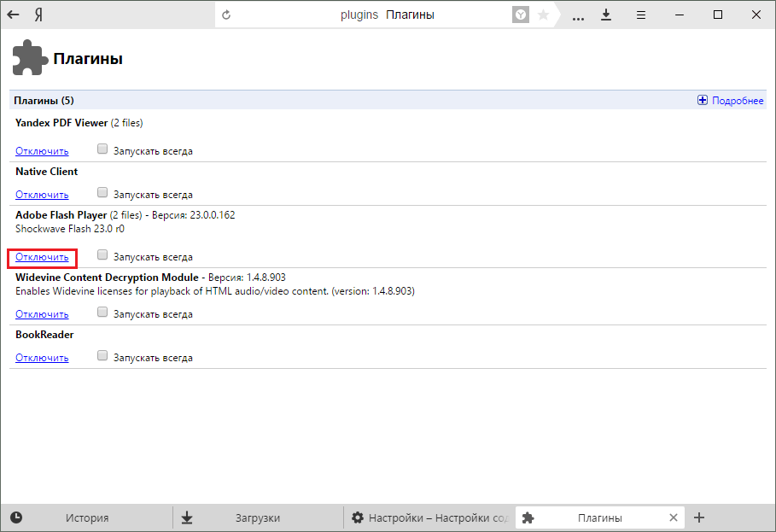Open downloads from the top toolbar arrow
The height and width of the screenshot is (532, 776).
pos(606,15)
